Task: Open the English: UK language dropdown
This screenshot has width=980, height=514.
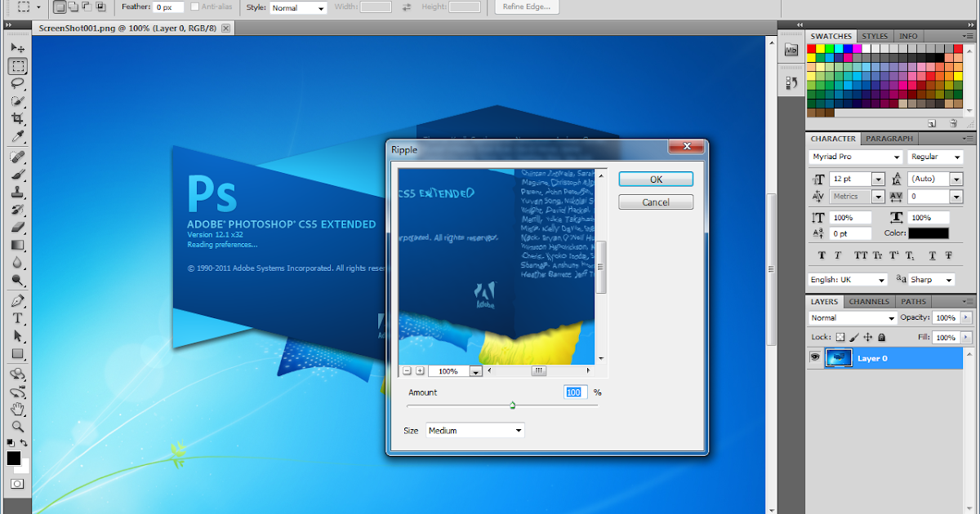Action: pyautogui.click(x=848, y=279)
